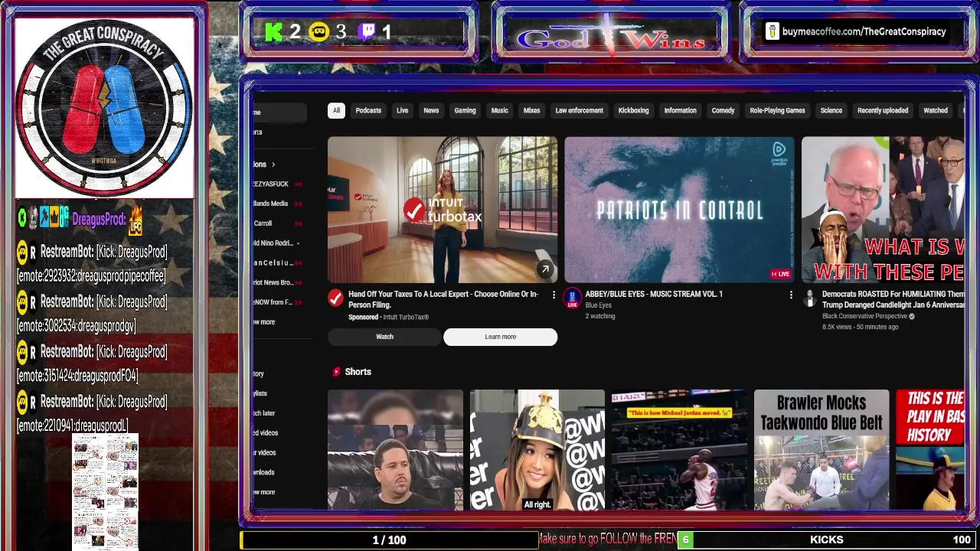Select the Music filter chip

[x=499, y=110]
